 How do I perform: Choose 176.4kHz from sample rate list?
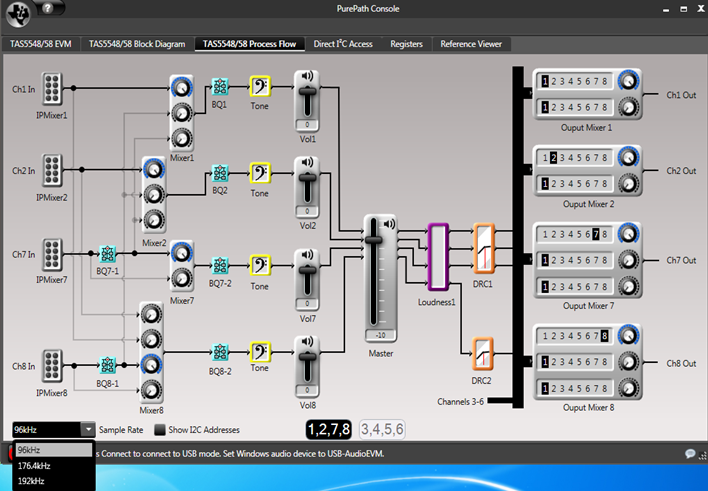[54, 466]
